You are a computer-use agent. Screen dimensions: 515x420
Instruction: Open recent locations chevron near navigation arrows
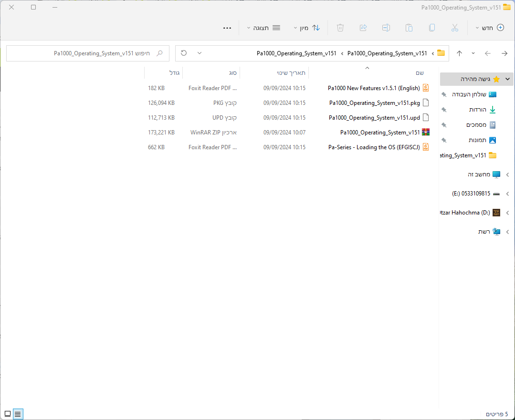(473, 53)
